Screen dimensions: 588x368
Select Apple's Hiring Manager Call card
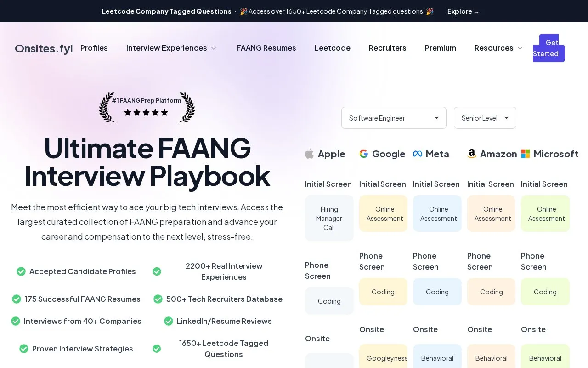pos(329,218)
